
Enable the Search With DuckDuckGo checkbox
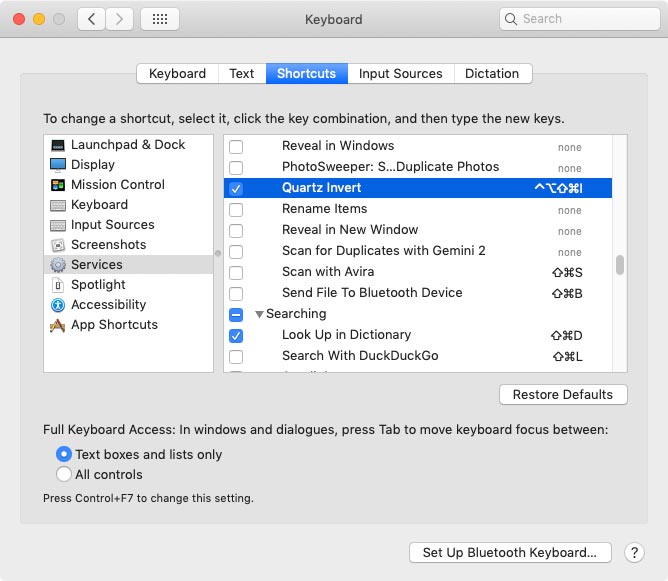click(236, 357)
